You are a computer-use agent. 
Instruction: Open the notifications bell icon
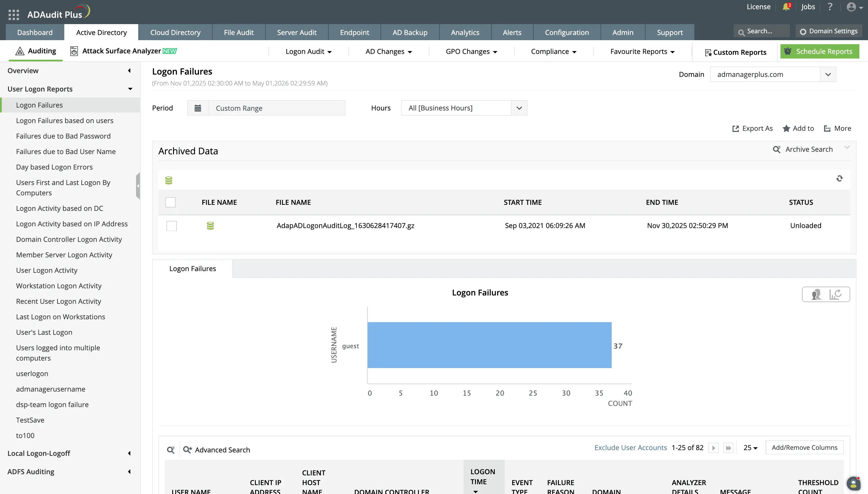[x=786, y=7]
